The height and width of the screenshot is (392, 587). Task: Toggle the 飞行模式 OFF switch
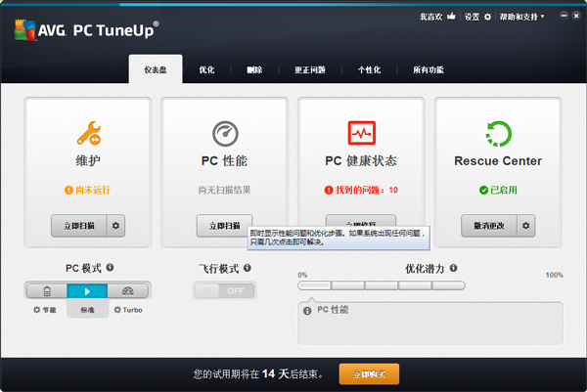[225, 290]
